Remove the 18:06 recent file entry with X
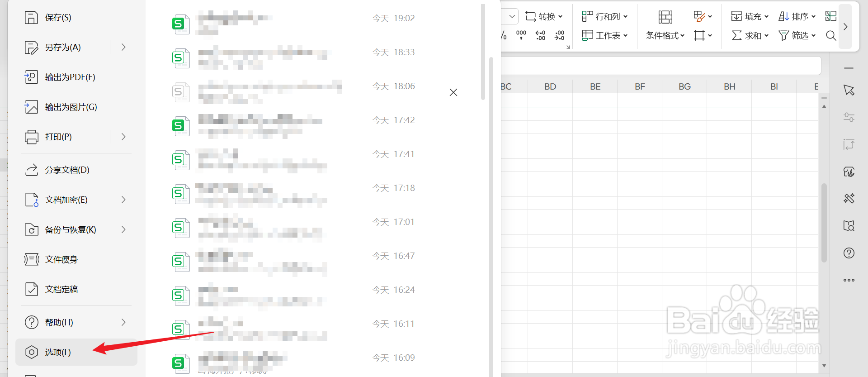The height and width of the screenshot is (377, 868). tap(453, 92)
